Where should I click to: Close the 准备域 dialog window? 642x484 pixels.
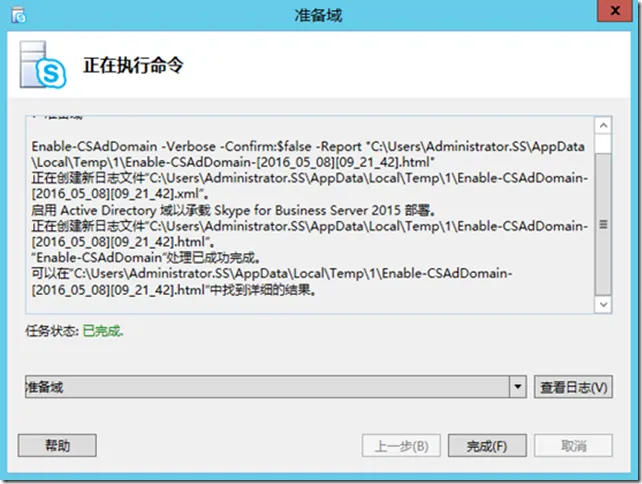(x=615, y=11)
